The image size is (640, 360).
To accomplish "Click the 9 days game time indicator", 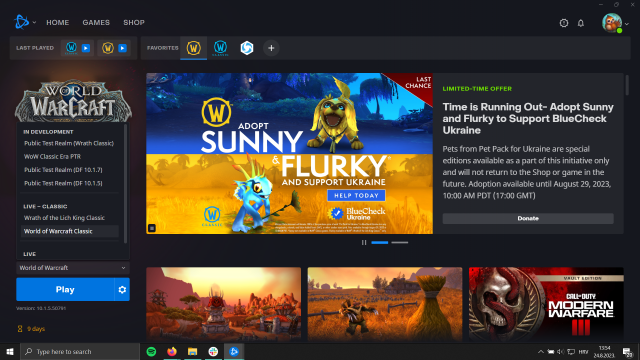I will (x=31, y=329).
